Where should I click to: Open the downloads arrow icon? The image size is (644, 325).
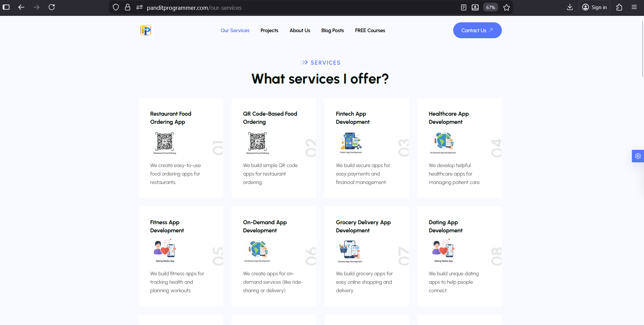click(570, 7)
